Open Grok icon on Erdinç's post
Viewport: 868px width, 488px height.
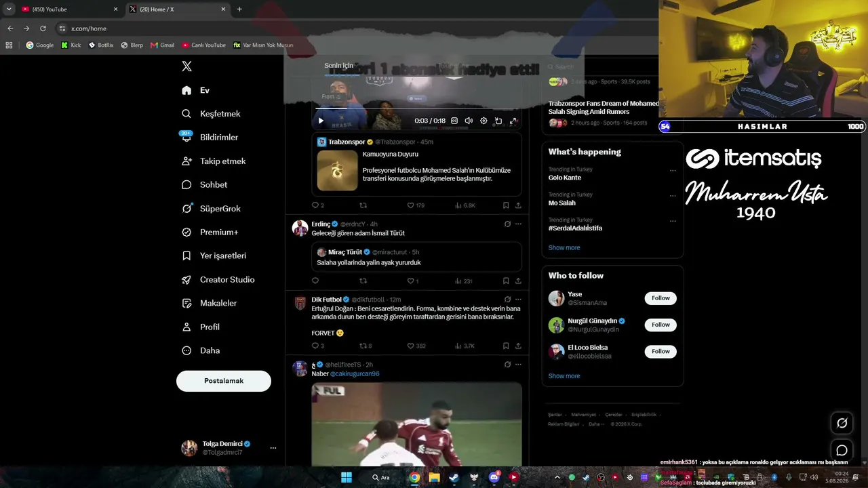tap(507, 224)
